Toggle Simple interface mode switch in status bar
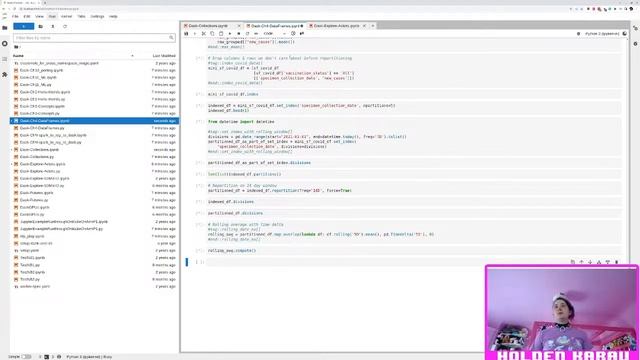This screenshot has width=640, height=360. [x=27, y=357]
